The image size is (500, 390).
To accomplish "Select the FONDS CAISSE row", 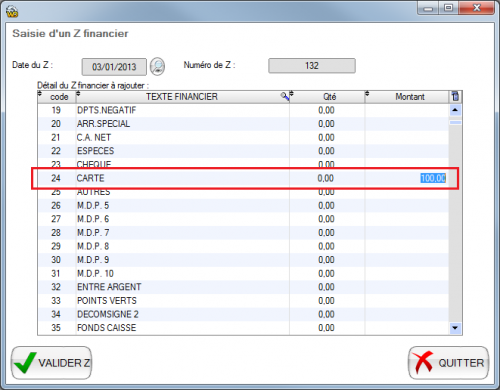I will point(243,328).
